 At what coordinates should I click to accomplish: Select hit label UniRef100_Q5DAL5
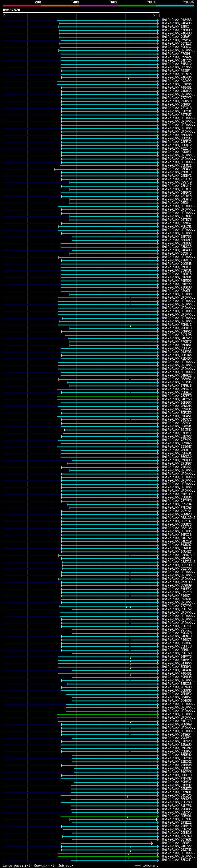pos(177,393)
